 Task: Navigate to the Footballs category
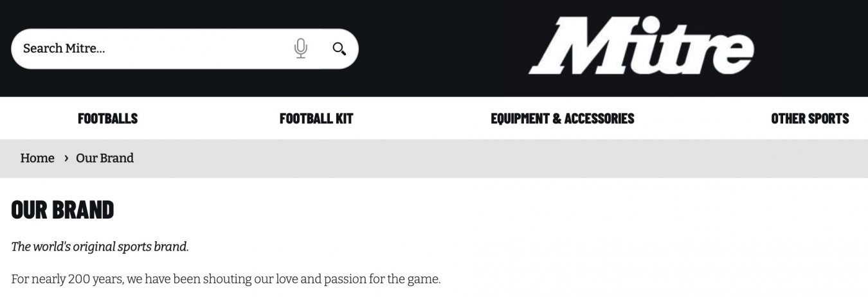(107, 118)
